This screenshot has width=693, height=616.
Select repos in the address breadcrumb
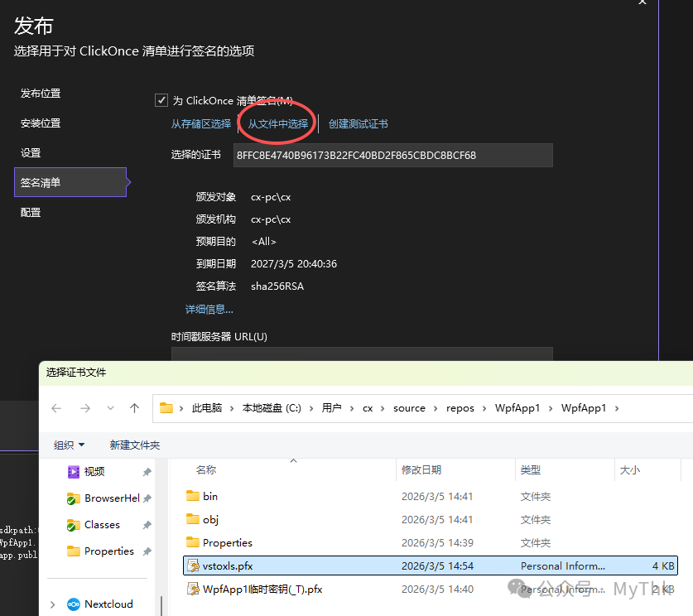[460, 408]
